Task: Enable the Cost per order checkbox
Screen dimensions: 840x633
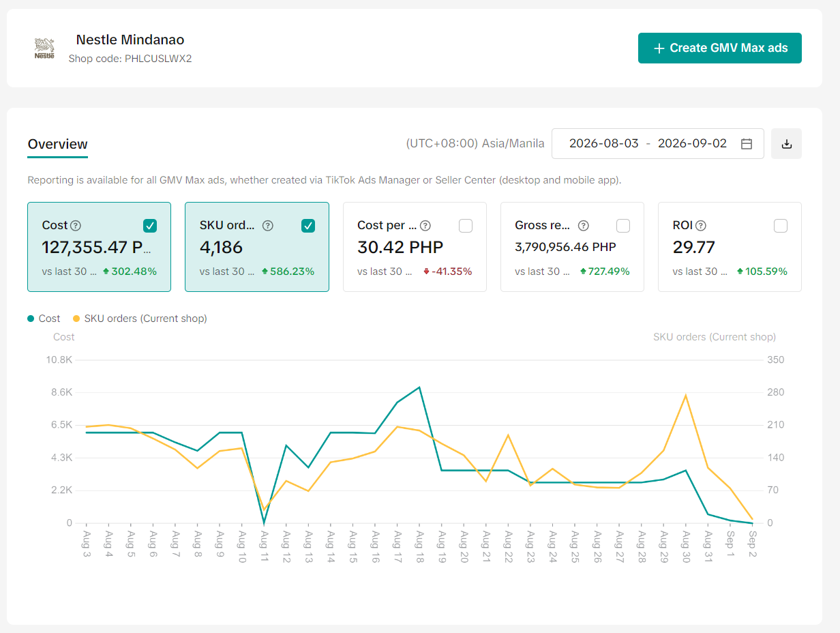Action: [466, 226]
